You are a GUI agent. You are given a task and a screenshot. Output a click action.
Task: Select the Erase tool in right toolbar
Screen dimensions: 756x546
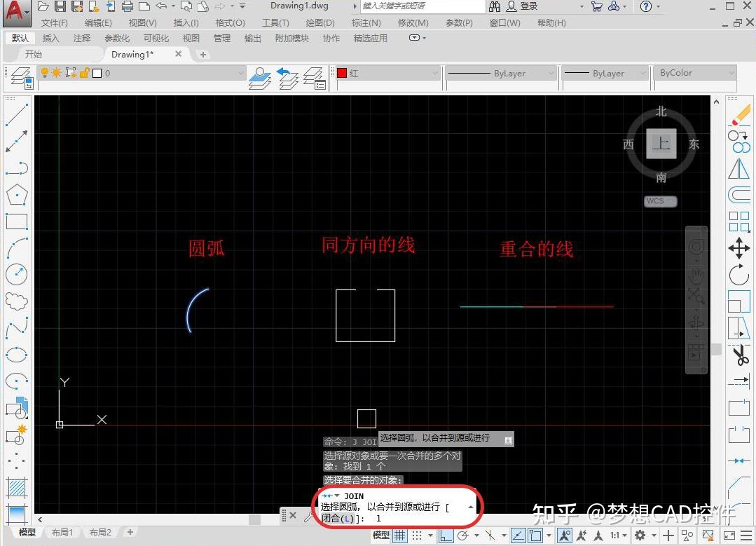coord(740,115)
